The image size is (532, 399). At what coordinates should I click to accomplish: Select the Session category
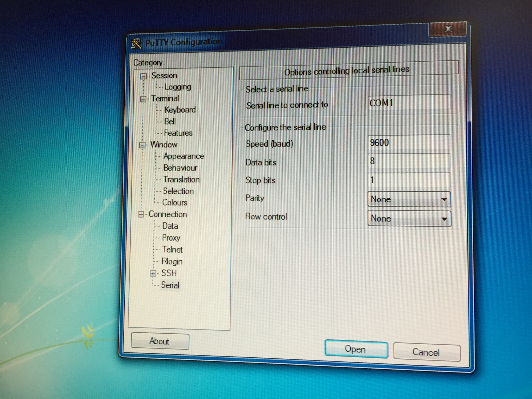(x=165, y=75)
